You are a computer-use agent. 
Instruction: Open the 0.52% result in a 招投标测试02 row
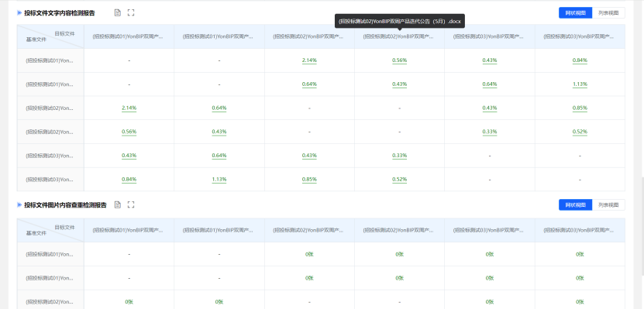point(580,132)
